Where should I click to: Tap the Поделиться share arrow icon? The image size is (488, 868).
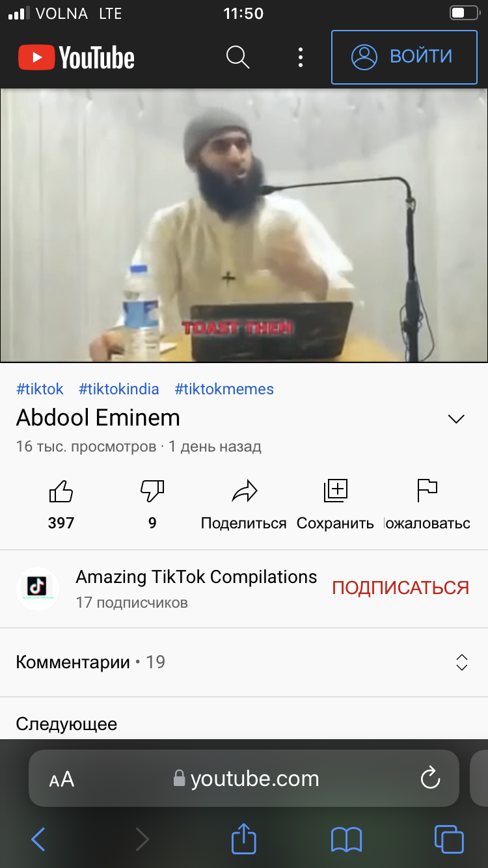coord(244,491)
